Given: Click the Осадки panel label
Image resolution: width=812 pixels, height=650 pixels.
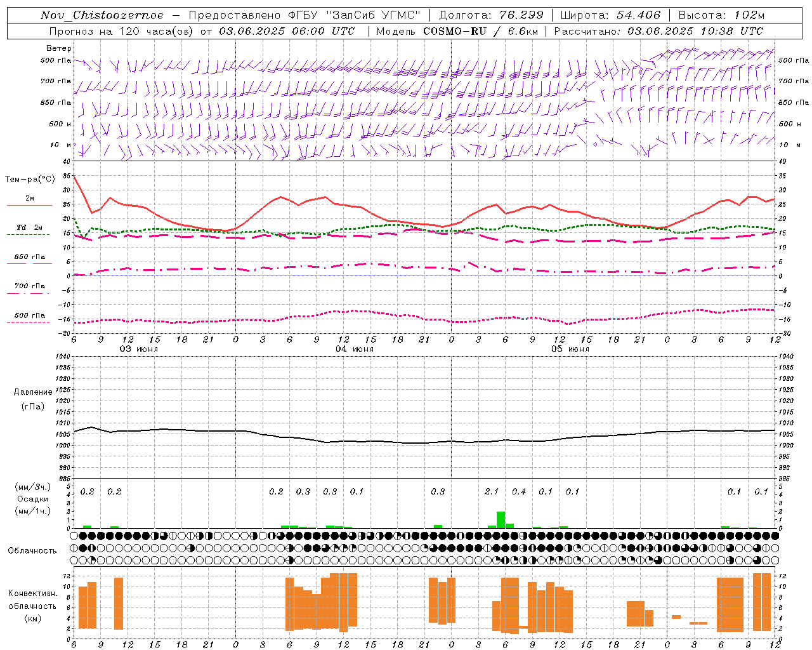Looking at the screenshot, I should (33, 499).
